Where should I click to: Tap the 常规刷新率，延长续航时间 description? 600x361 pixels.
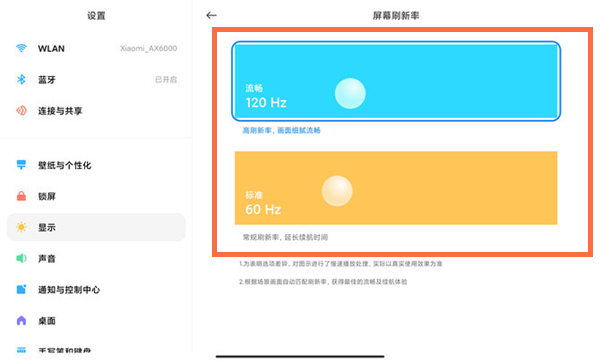click(x=285, y=237)
